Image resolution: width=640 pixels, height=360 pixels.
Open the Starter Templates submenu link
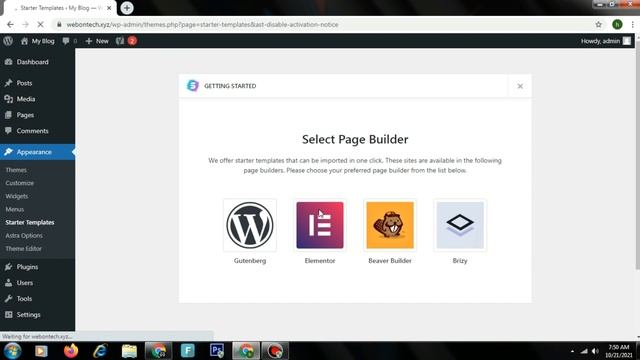tap(30, 222)
